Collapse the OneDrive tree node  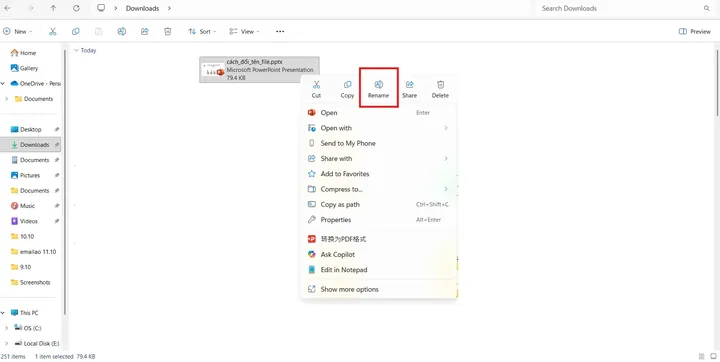point(3,84)
